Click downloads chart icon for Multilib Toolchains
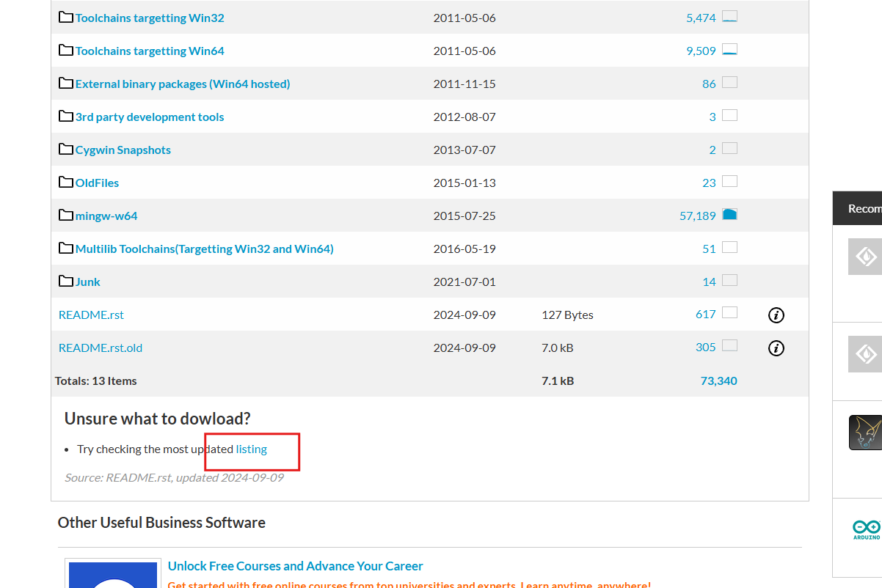Screen dimensions: 882x588 [x=729, y=247]
